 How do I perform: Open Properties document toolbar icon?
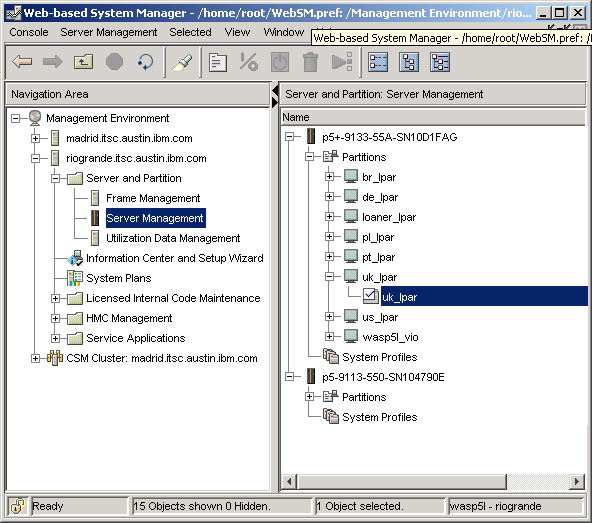[x=218, y=62]
